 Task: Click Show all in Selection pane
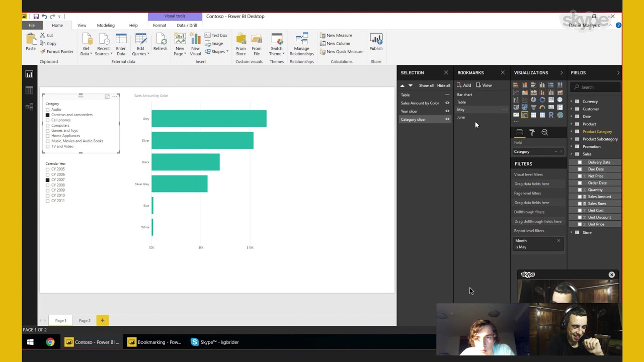pyautogui.click(x=426, y=85)
